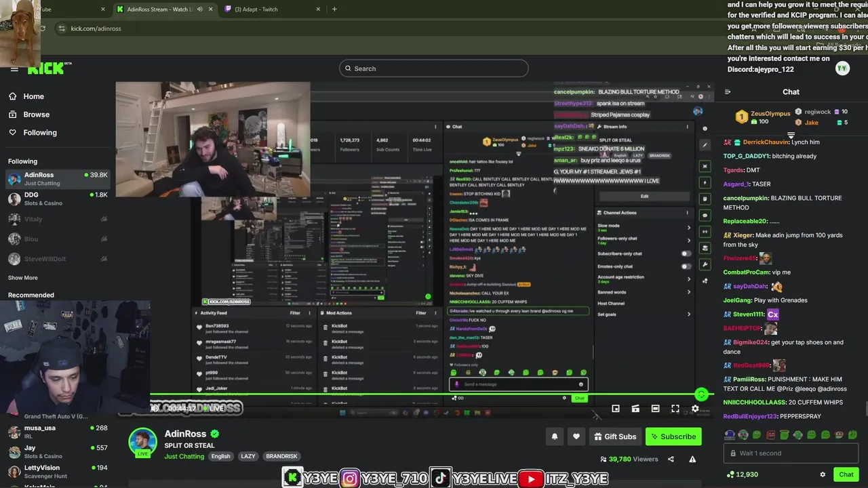Click chatter DerrickChauvin's username
868x488 pixels.
(766, 142)
